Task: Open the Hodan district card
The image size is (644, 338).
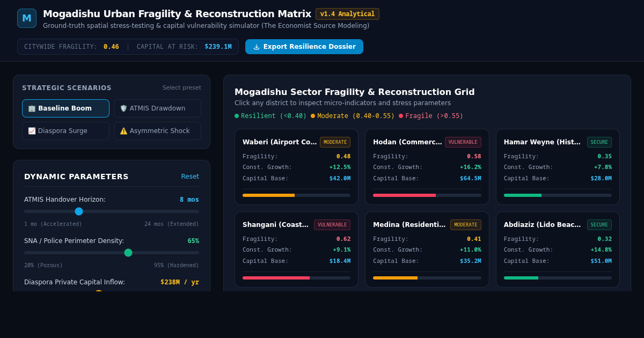Action: coord(427,167)
